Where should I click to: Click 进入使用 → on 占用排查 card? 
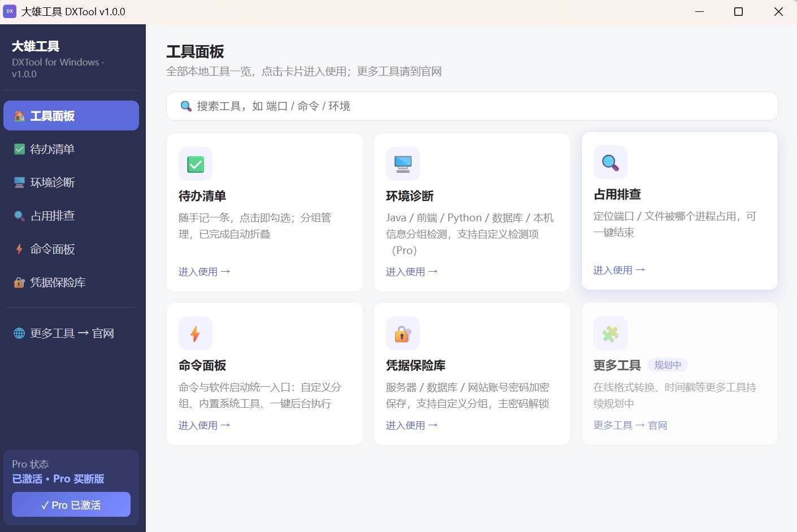[x=620, y=270]
